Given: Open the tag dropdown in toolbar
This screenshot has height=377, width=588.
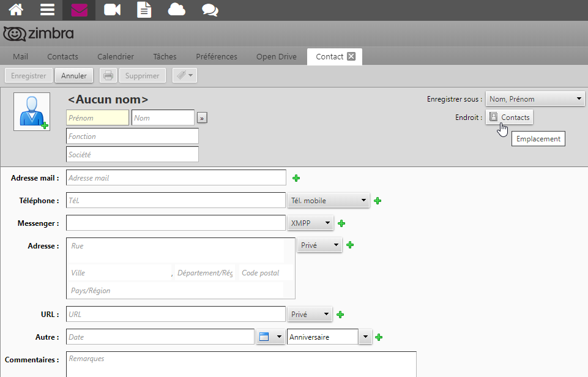Looking at the screenshot, I should [184, 76].
